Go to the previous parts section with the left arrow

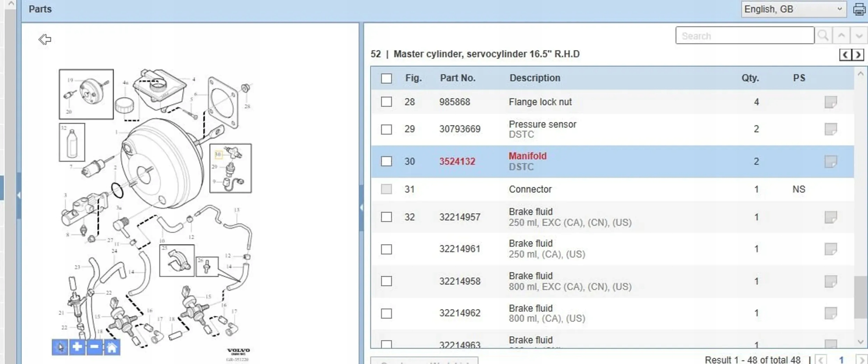point(845,55)
